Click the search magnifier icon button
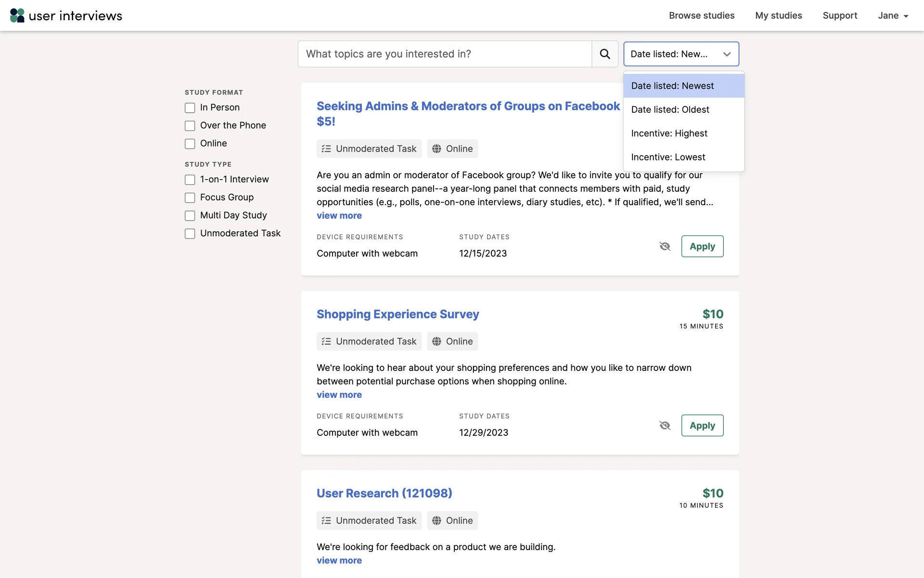Viewport: 924px width, 578px height. pyautogui.click(x=605, y=54)
